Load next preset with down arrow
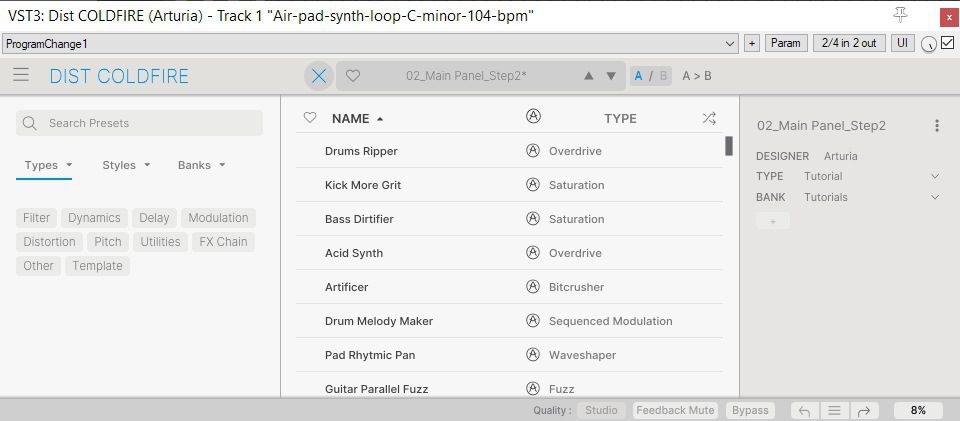 [610, 76]
